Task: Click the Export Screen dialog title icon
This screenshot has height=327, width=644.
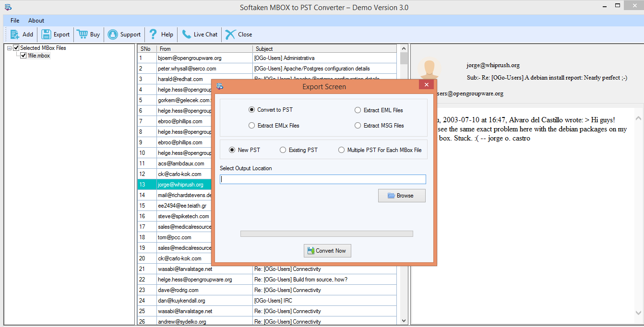Action: (220, 86)
